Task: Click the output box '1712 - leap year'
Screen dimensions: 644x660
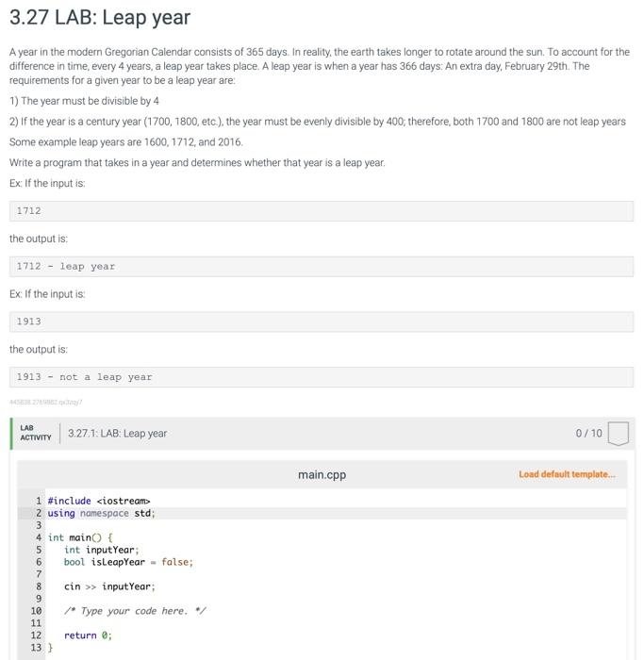Action: coord(322,267)
